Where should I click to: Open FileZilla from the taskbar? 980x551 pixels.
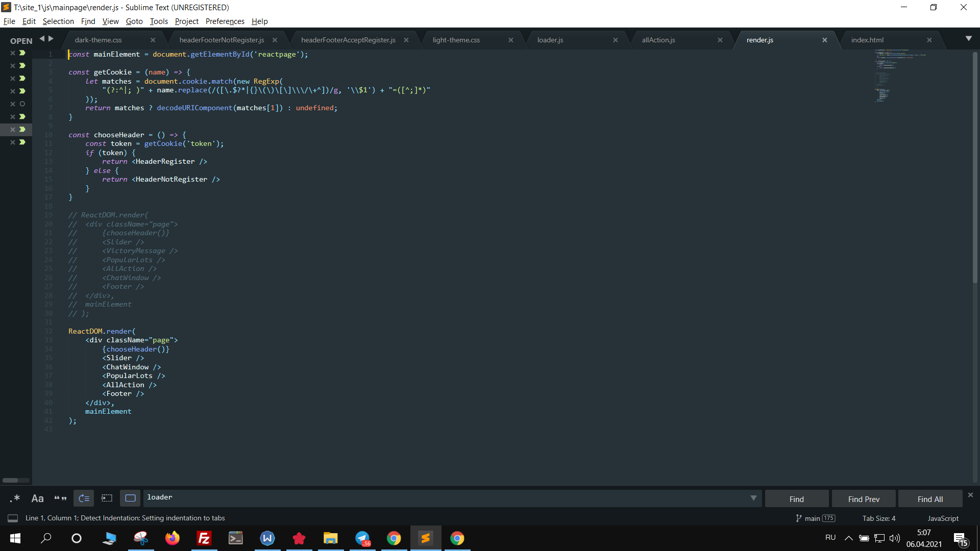coord(204,538)
